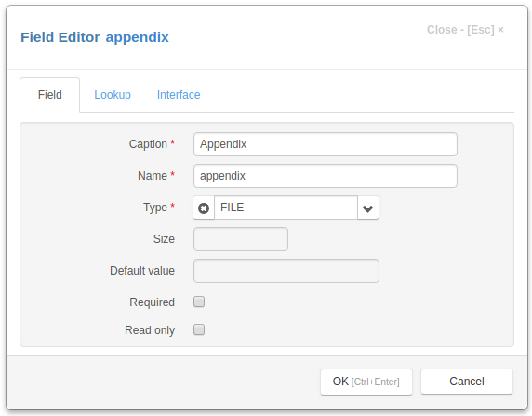The width and height of the screenshot is (532, 416).
Task: Switch to the Lookup tab
Action: pyautogui.click(x=113, y=95)
